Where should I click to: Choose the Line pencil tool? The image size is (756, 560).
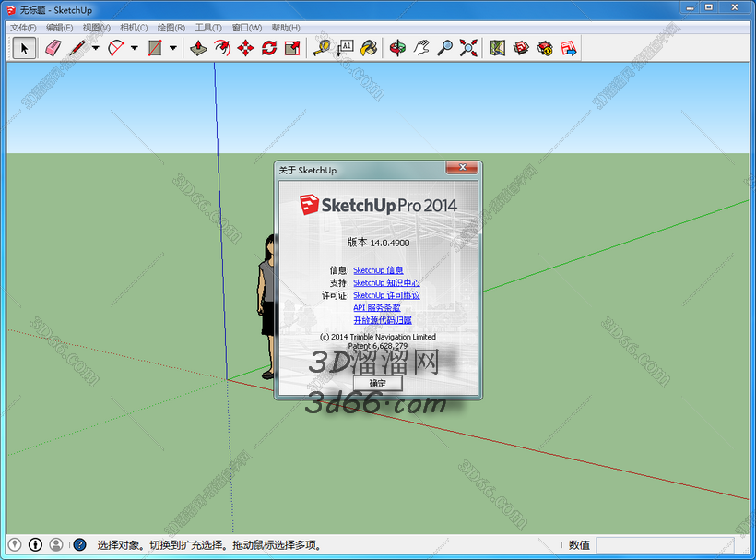pyautogui.click(x=77, y=48)
